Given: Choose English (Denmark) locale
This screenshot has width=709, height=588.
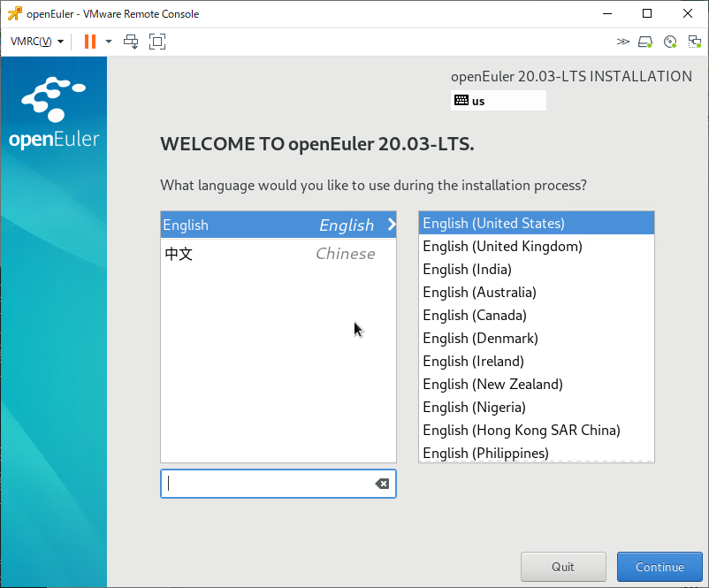Looking at the screenshot, I should 537,338.
